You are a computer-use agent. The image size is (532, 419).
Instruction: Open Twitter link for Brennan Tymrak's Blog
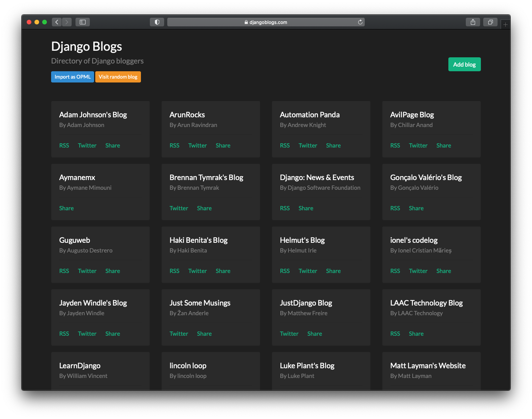(179, 208)
